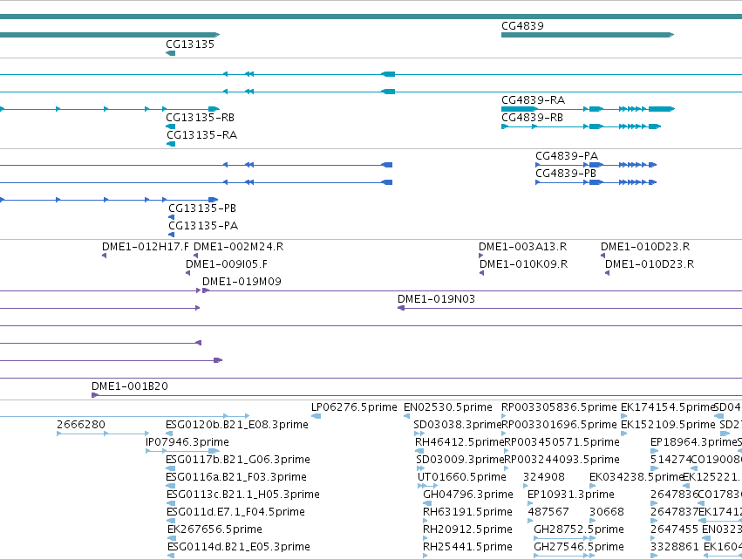Select EK174154.5prime label
The width and height of the screenshot is (742, 560).
(x=667, y=407)
